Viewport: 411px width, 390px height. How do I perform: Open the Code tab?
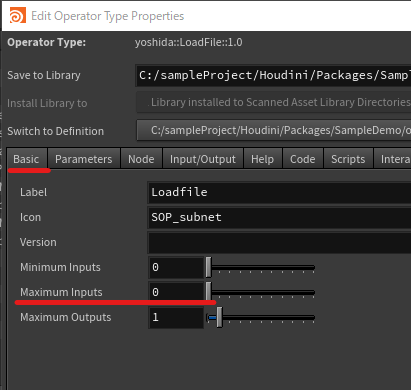(x=303, y=159)
